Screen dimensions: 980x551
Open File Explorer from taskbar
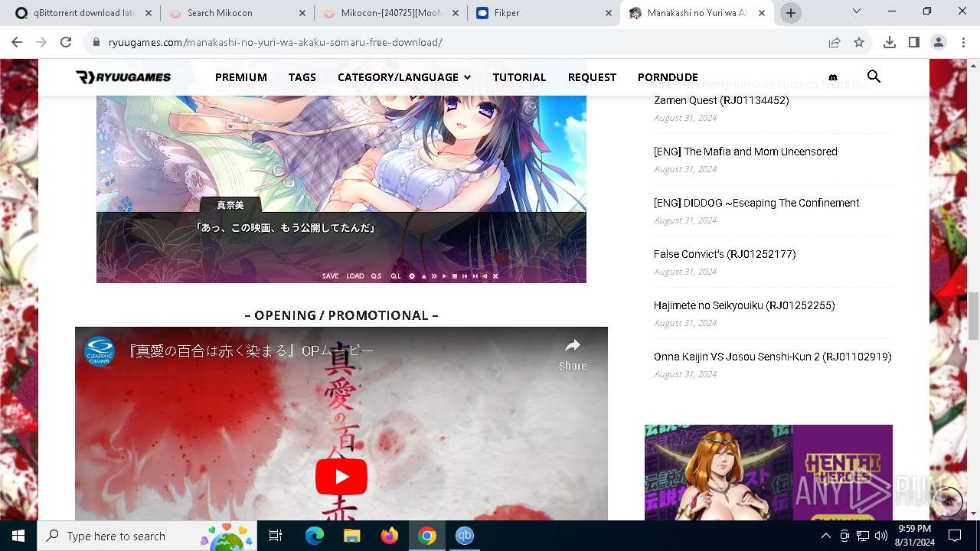[x=352, y=536]
